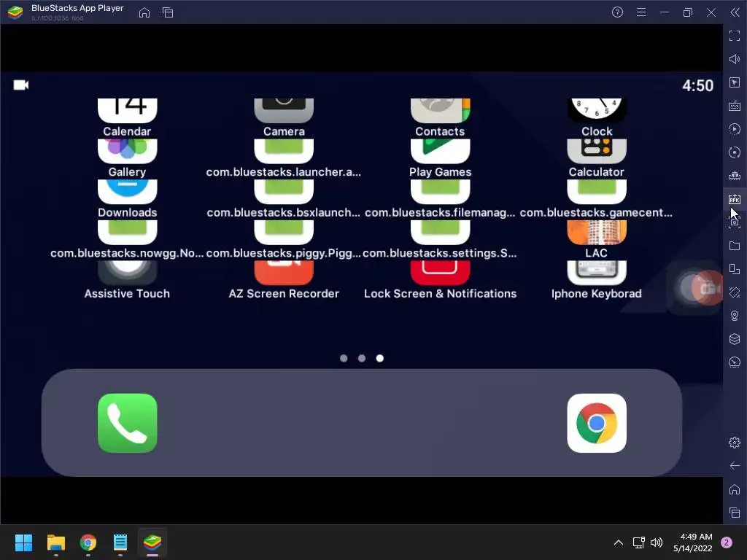Viewport: 747px width, 560px height.
Task: Open Notepad from taskbar
Action: point(120,542)
